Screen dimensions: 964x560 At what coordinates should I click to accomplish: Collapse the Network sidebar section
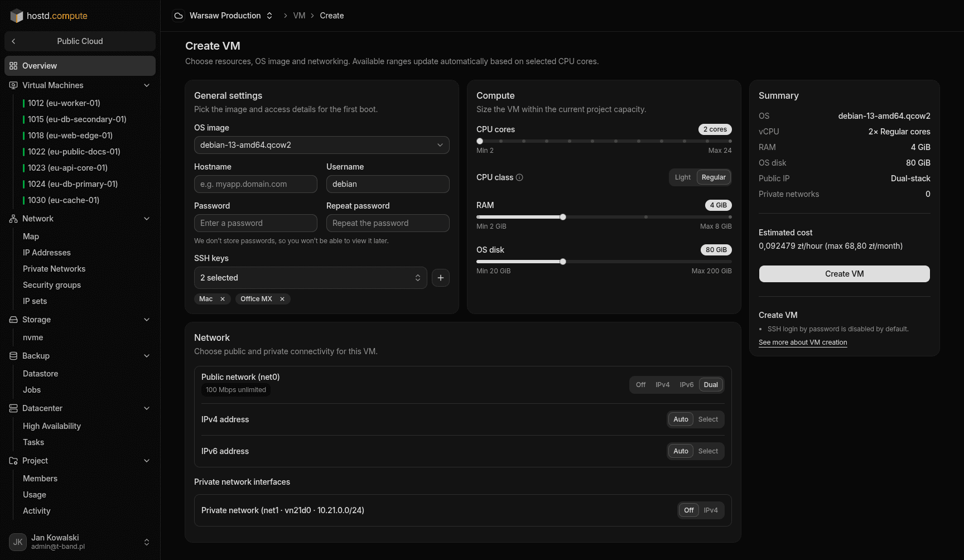pyautogui.click(x=147, y=219)
